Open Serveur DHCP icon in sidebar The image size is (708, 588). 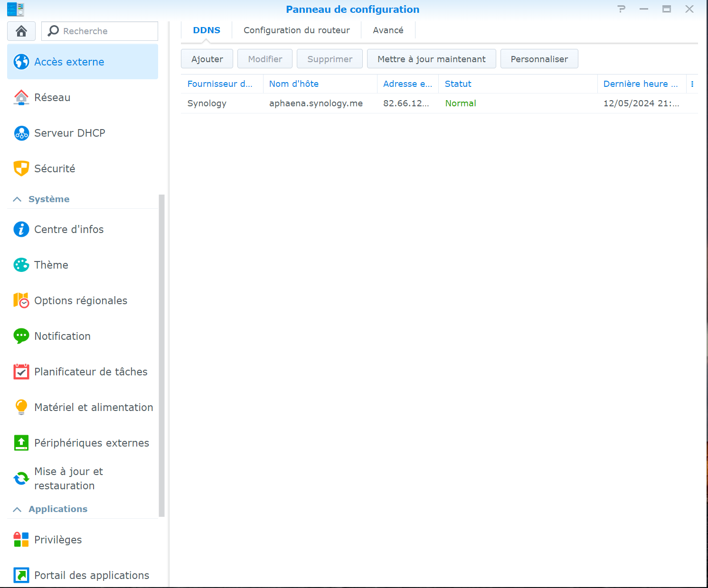coord(21,133)
